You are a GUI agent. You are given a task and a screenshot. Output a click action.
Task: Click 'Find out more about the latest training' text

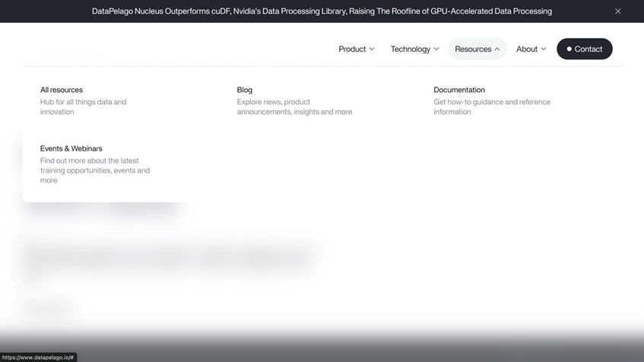[95, 170]
